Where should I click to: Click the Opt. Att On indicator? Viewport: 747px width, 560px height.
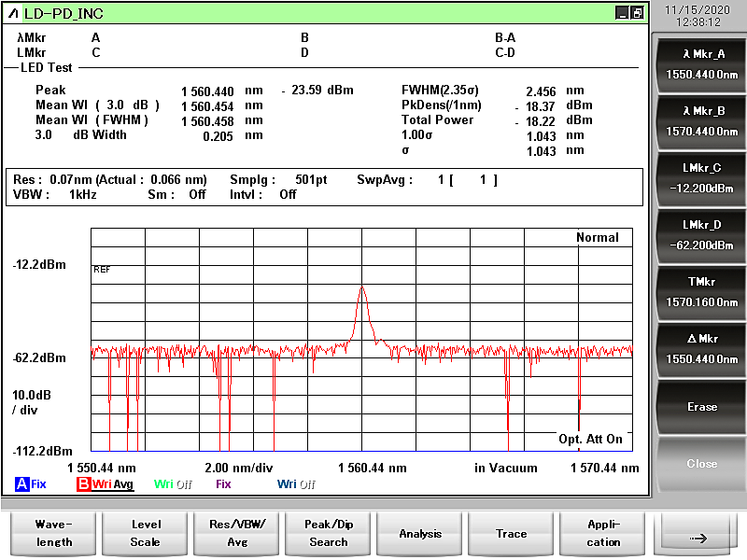(590, 439)
